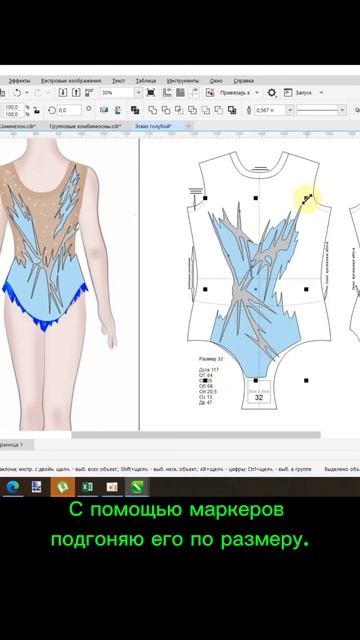Image resolution: width=360 pixels, height=640 pixels.
Task: Open the 'Справка' menu
Action: 244,81
